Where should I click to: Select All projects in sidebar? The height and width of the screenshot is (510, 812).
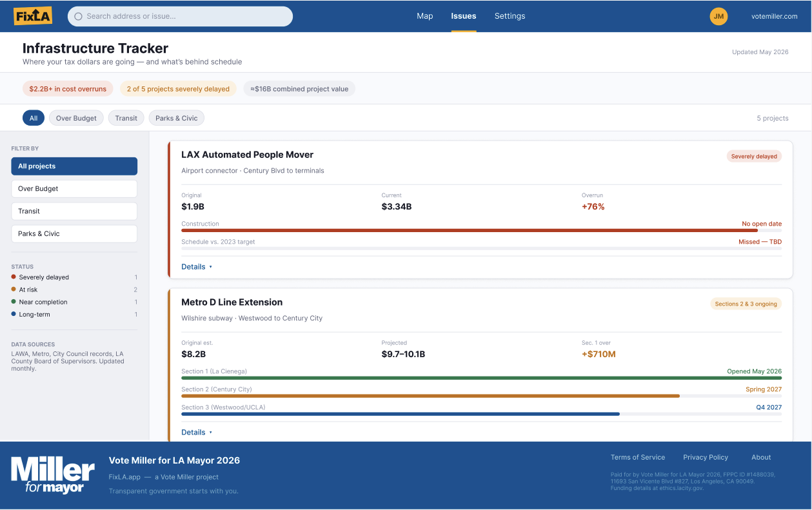tap(74, 166)
